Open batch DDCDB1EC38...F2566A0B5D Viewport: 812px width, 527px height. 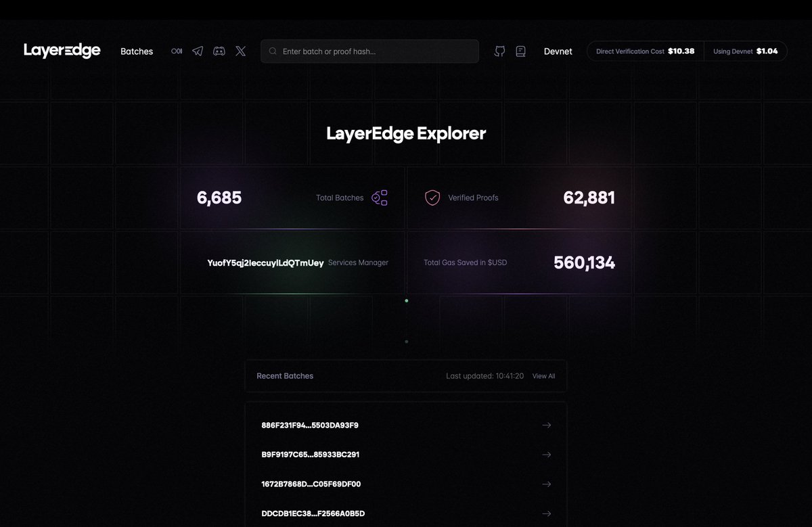pyautogui.click(x=313, y=513)
